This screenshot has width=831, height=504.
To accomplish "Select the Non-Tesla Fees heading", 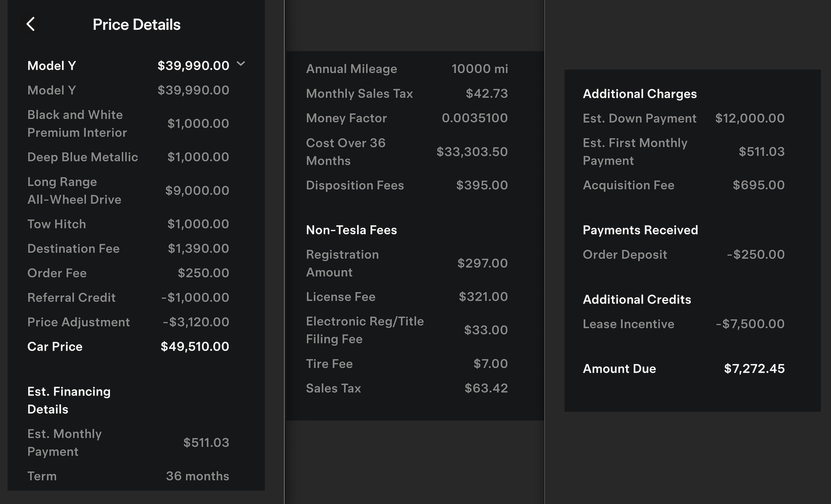I will click(351, 230).
